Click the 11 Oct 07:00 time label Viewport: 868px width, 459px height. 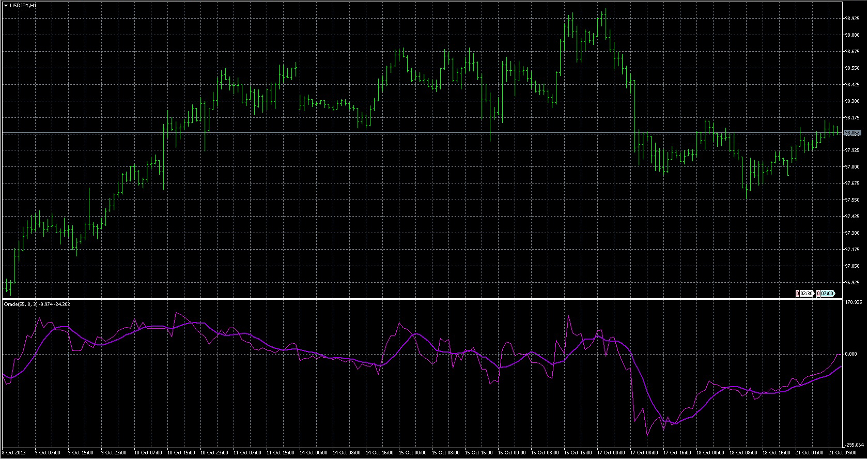247,453
